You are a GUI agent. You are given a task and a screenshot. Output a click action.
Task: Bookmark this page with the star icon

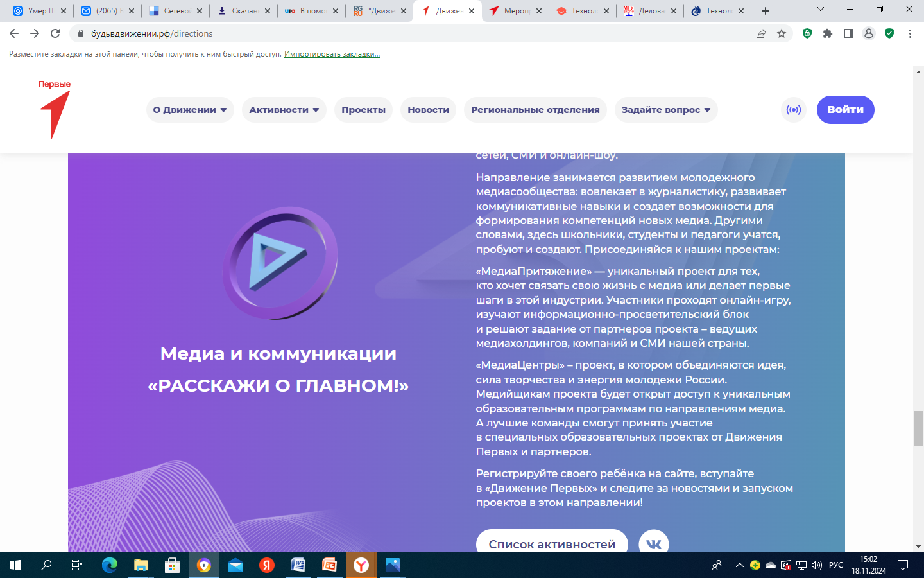tap(782, 33)
